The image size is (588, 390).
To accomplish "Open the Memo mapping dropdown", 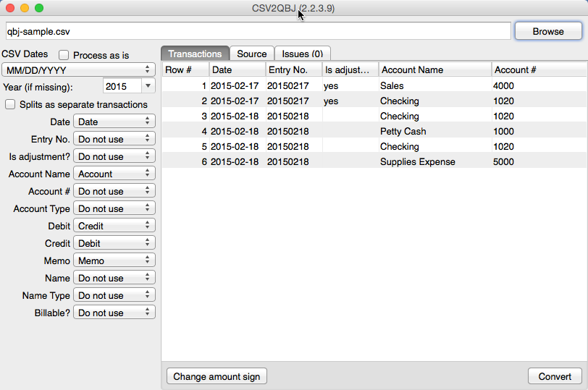I will 114,260.
